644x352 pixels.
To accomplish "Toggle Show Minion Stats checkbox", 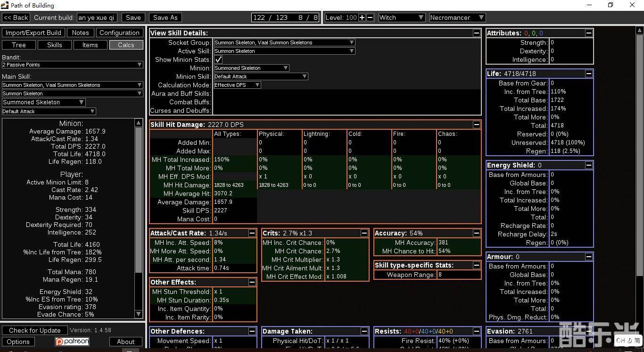I will (218, 59).
